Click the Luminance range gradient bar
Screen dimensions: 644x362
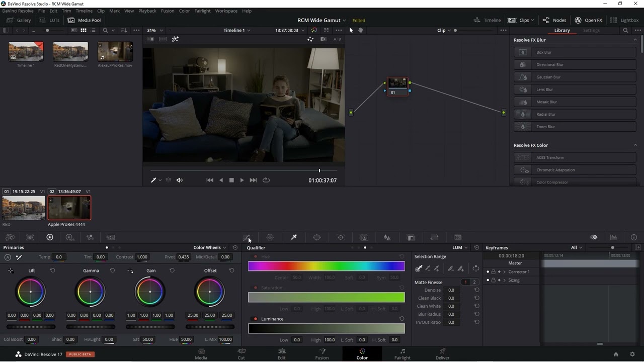click(326, 329)
